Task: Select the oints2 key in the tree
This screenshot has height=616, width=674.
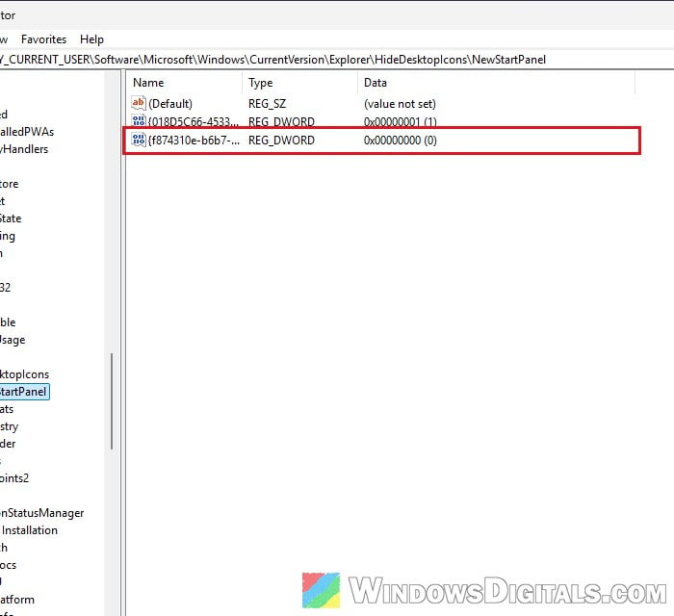Action: (14, 478)
